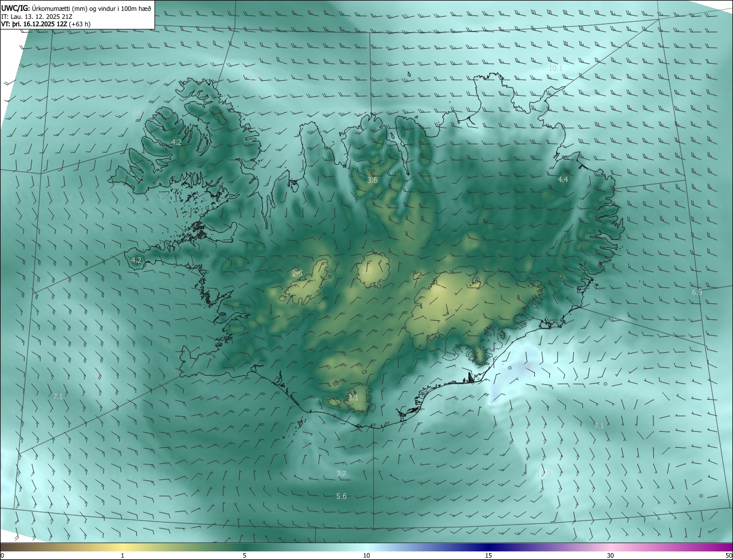Screen dimensions: 733x560
Task: Click the 8.6 value label on the map
Action: [137, 113]
